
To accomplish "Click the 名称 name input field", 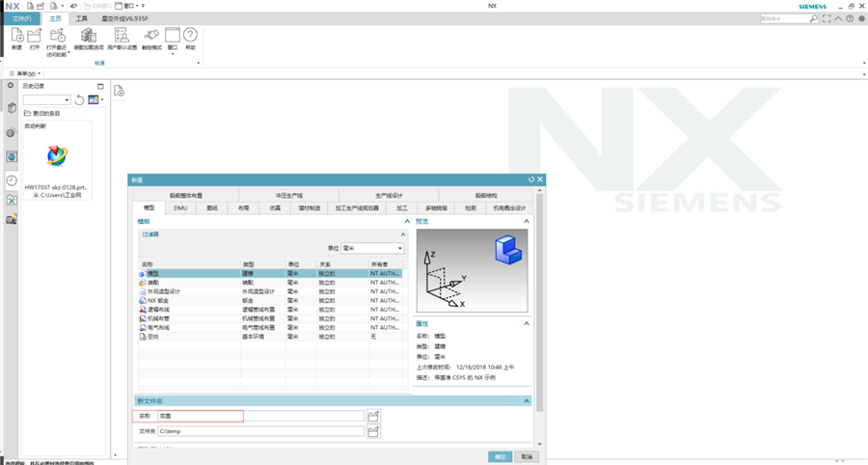I will tap(260, 416).
